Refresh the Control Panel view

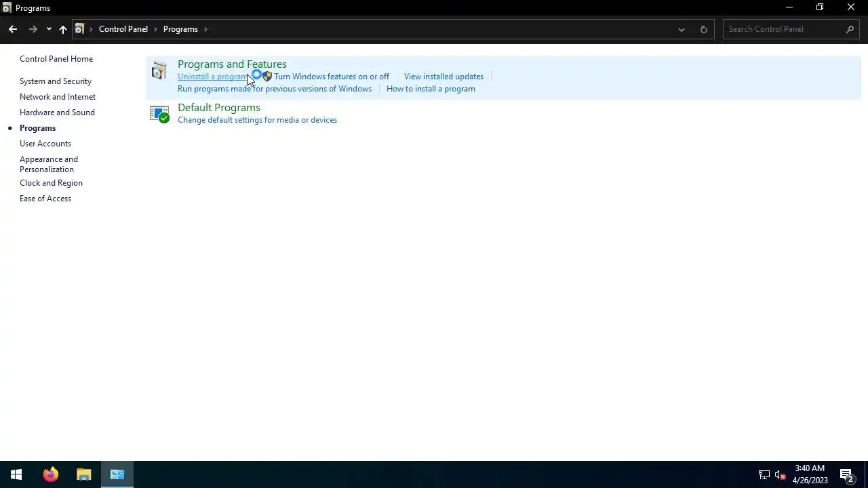click(x=703, y=29)
